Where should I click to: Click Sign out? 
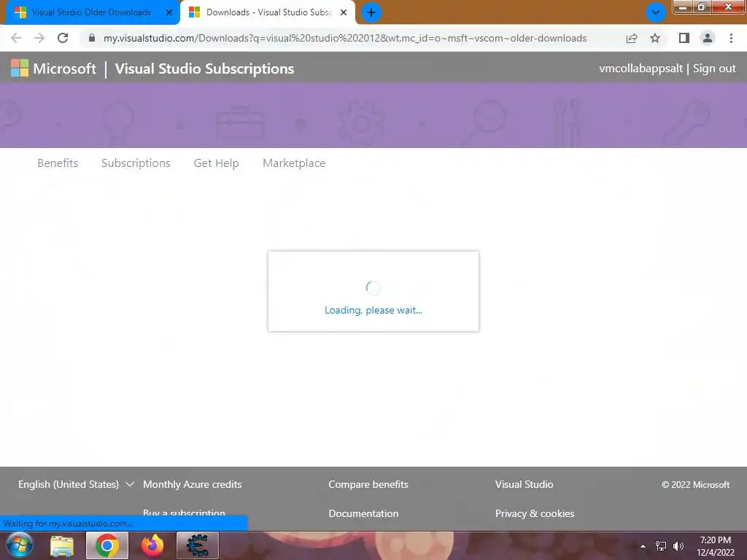(x=714, y=68)
